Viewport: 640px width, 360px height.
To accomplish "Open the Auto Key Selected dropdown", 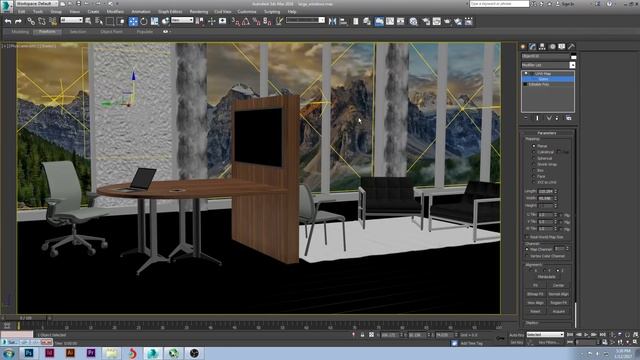I will point(545,335).
